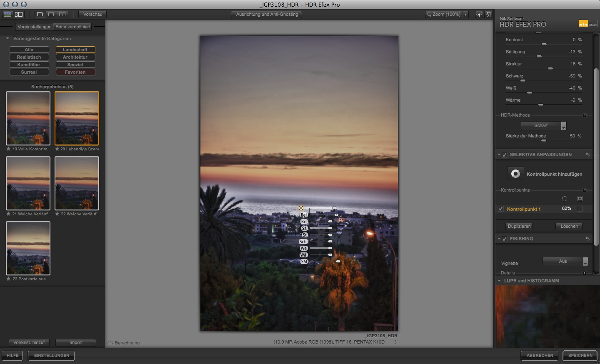Toggle the Finishing section checkbox
Screen dimensions: 600x364
(x=505, y=239)
